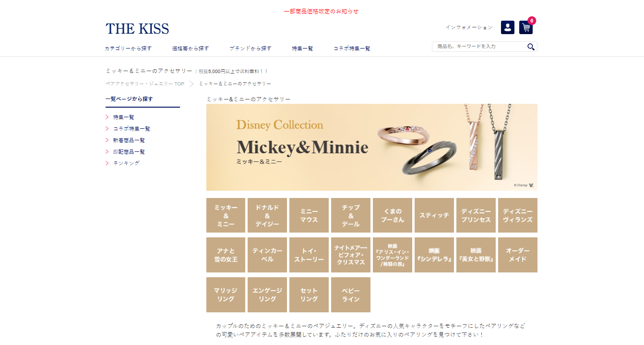Viewport: 644px width, 345px height.
Task: Select the ディズニープリンセス category tile
Action: pyautogui.click(x=476, y=215)
